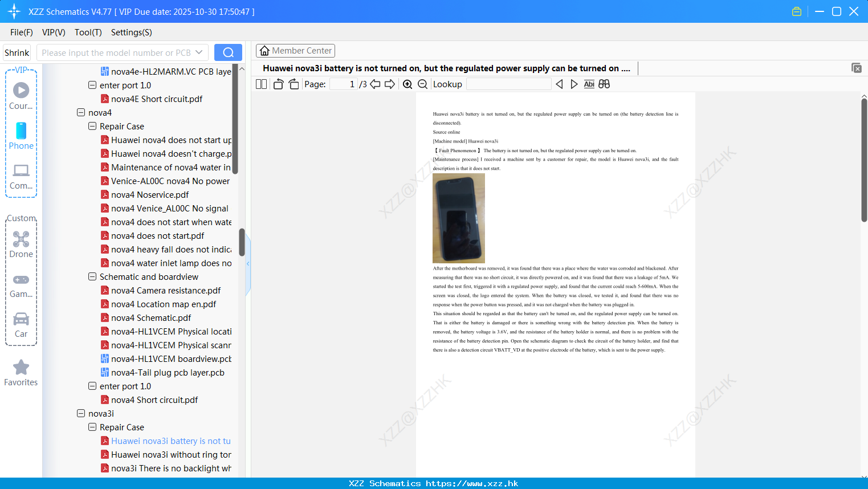
Task: Click the Lookup text field
Action: (509, 84)
